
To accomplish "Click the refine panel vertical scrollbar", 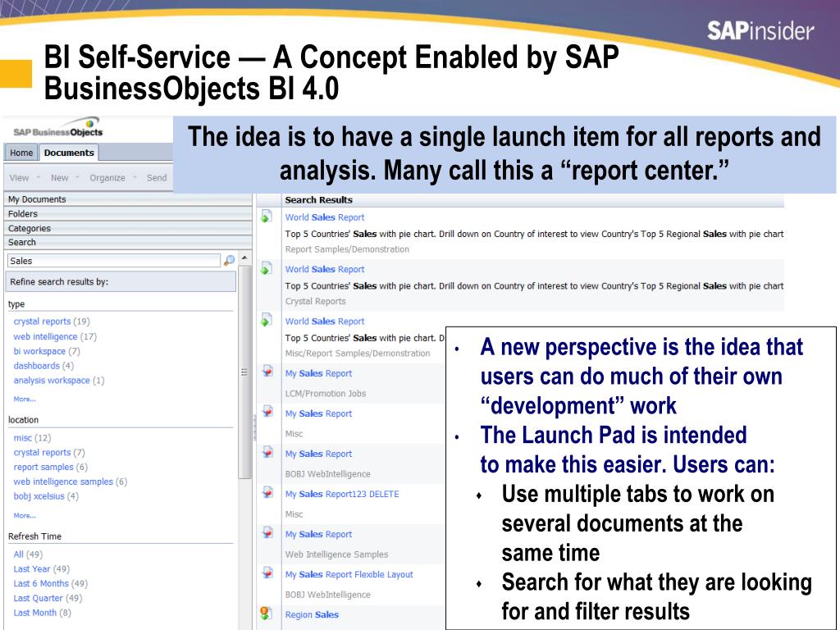I will pyautogui.click(x=244, y=372).
